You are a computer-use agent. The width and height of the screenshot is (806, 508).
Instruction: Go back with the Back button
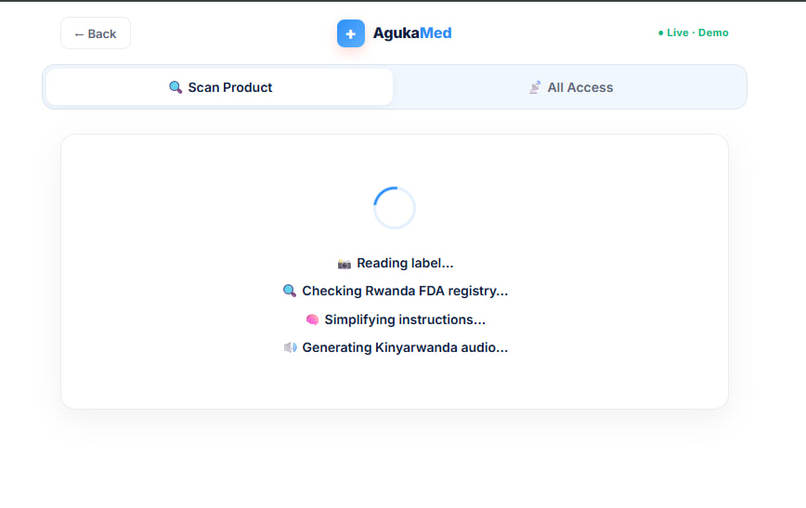[96, 33]
